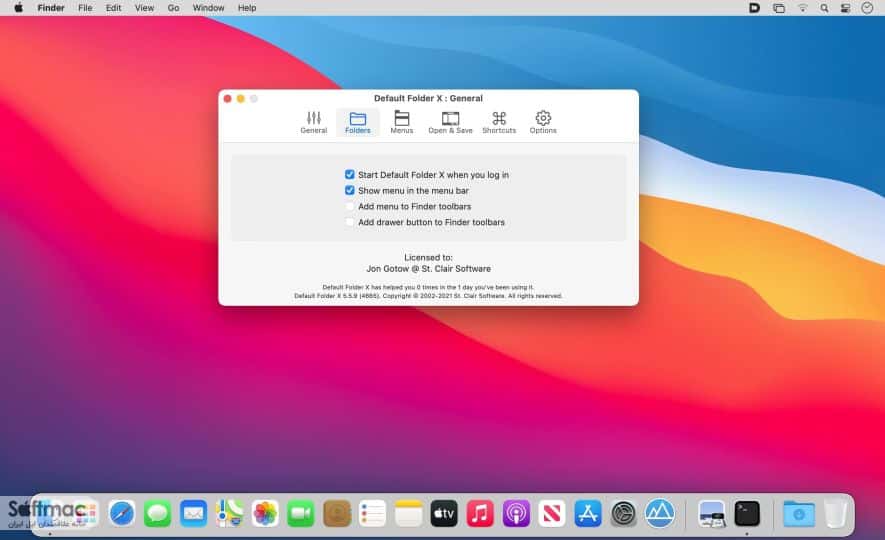This screenshot has height=540, width=885.
Task: Open the Apple menu
Action: click(19, 8)
